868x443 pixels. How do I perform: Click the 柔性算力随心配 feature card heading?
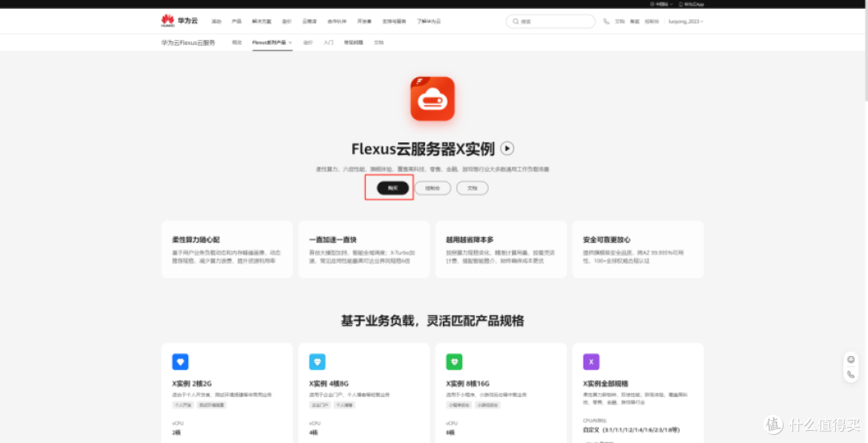[196, 240]
